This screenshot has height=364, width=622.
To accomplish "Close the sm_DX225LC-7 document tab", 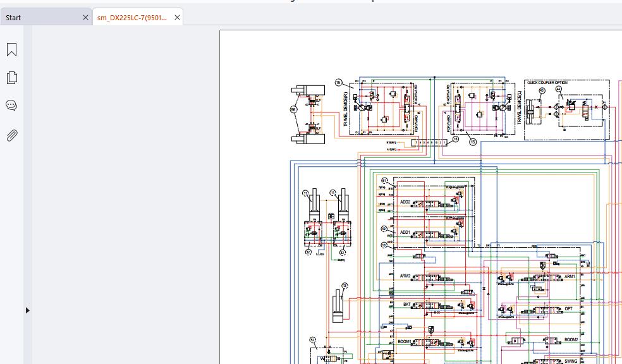I will coord(178,18).
